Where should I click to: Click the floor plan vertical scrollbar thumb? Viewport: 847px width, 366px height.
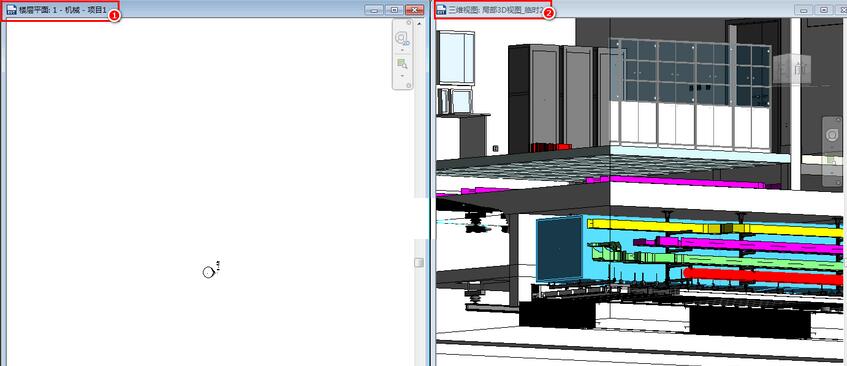click(419, 262)
